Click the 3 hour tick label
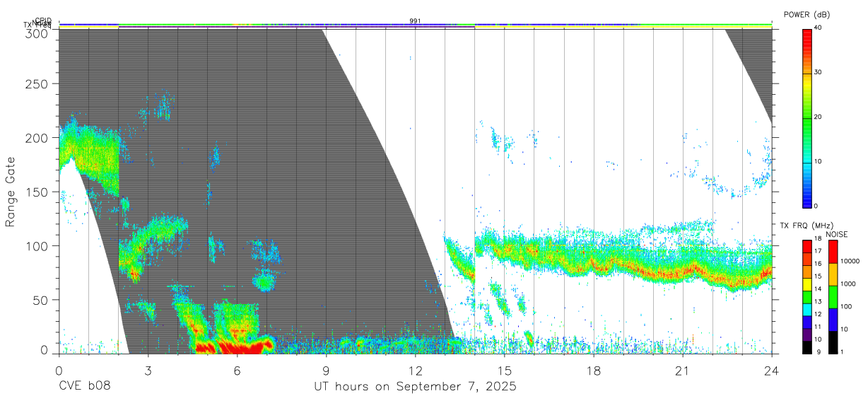Viewport: 868px width, 401px height. click(x=148, y=371)
